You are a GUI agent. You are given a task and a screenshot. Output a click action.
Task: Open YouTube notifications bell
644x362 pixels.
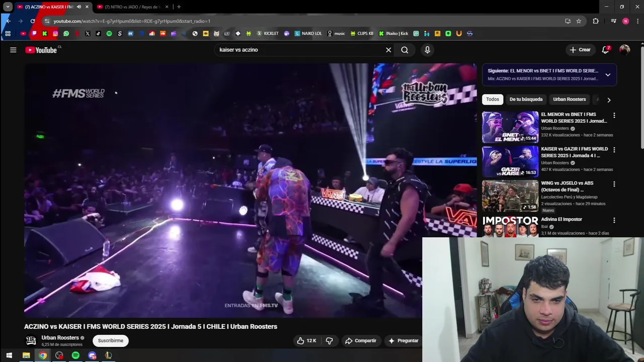[605, 50]
